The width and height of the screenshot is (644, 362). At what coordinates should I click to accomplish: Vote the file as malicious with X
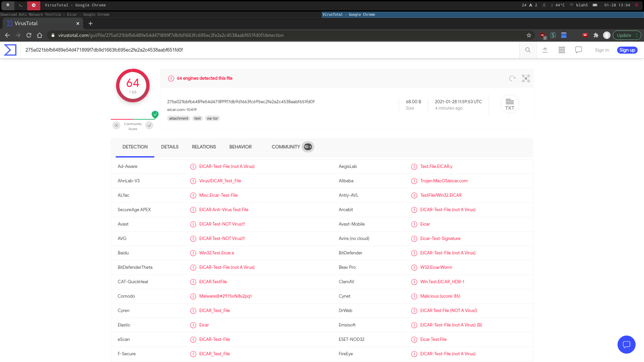(116, 125)
